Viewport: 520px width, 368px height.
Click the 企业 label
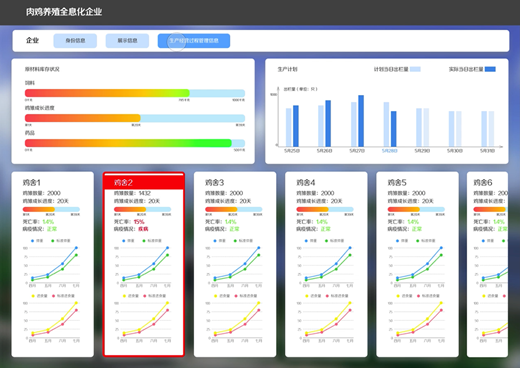(32, 41)
